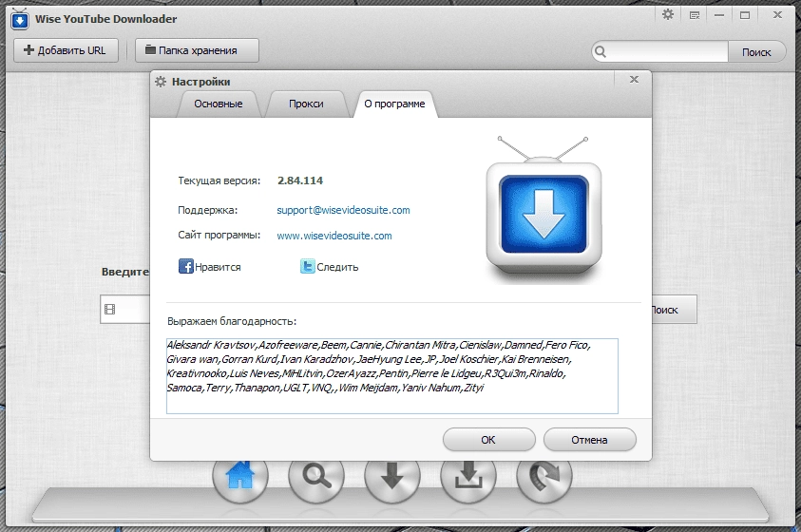This screenshot has height=532, width=801.
Task: Click the partially hidden Поиск button behind dialog
Action: click(675, 310)
